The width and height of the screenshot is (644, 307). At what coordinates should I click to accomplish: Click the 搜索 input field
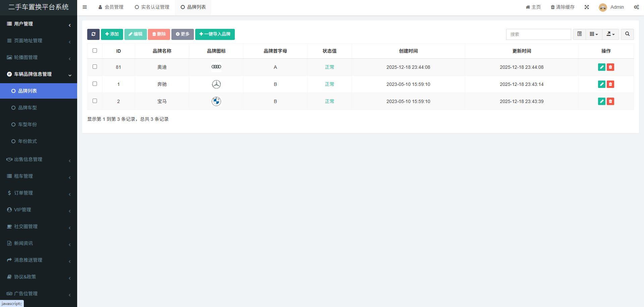538,34
